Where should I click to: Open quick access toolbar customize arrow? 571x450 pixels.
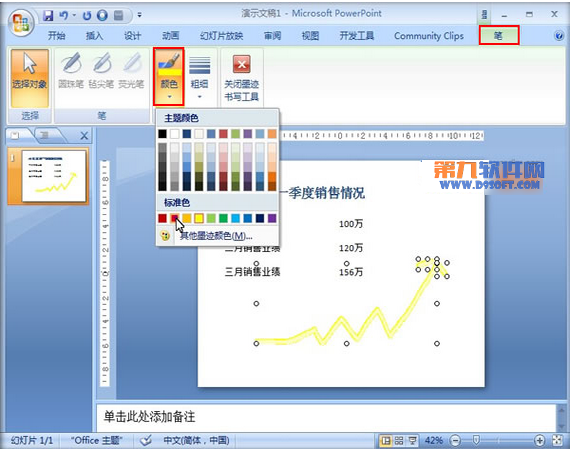tap(139, 15)
